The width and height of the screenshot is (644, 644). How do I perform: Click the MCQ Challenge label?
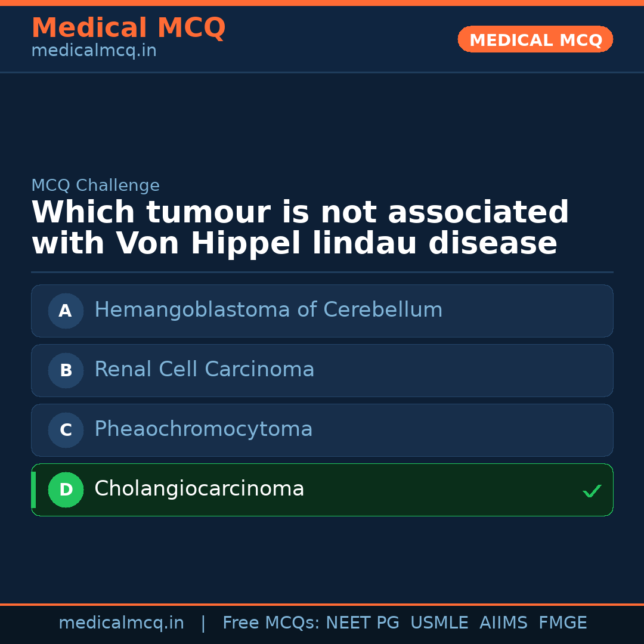pos(95,185)
